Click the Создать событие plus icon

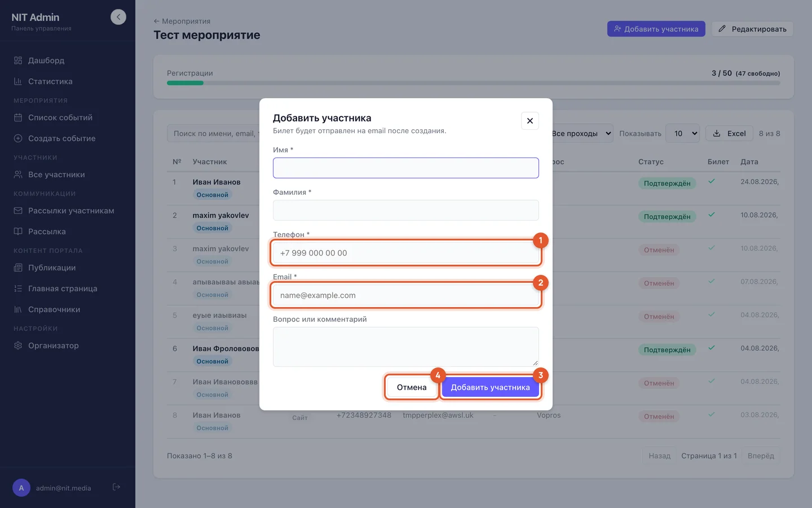[x=18, y=138]
